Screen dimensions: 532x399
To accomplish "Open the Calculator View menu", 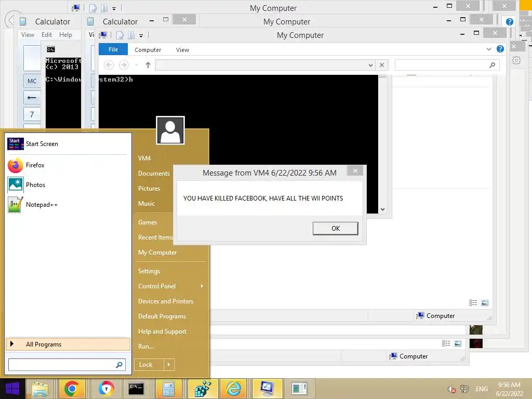I will (28, 35).
